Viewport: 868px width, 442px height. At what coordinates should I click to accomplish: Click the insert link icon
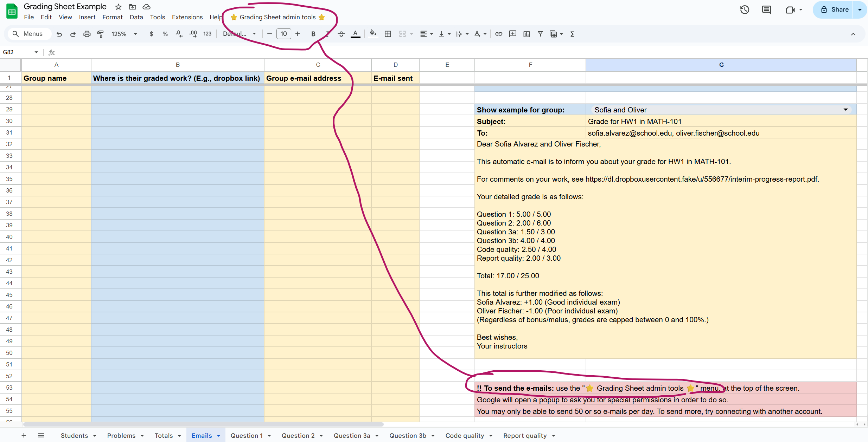499,34
